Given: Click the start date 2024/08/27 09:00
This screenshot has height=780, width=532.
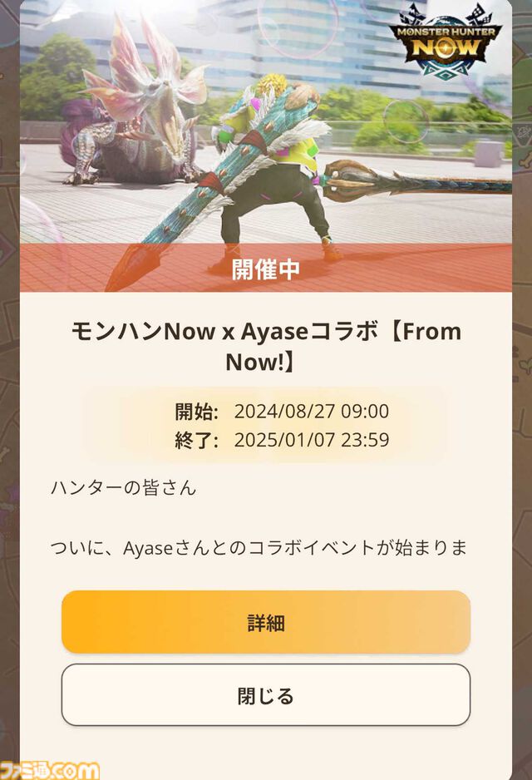Looking at the screenshot, I should (x=311, y=412).
